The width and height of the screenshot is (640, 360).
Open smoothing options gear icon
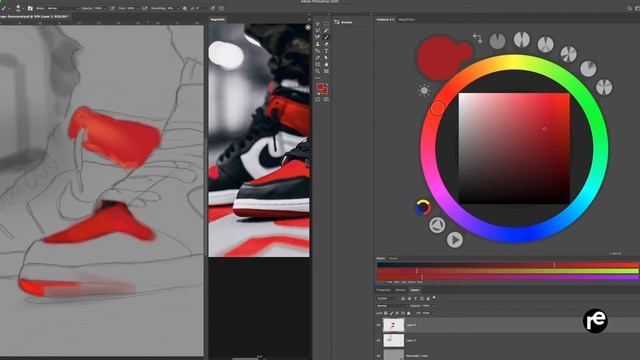click(184, 8)
